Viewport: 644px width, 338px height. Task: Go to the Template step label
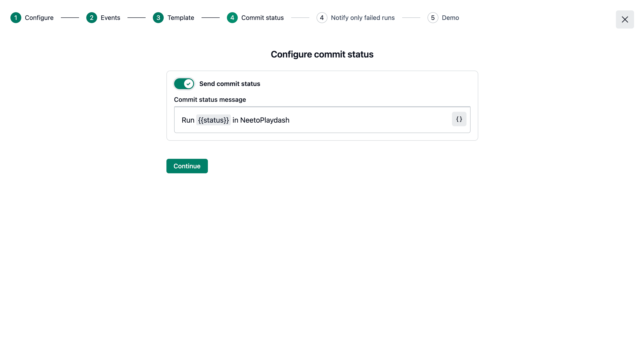pos(181,18)
